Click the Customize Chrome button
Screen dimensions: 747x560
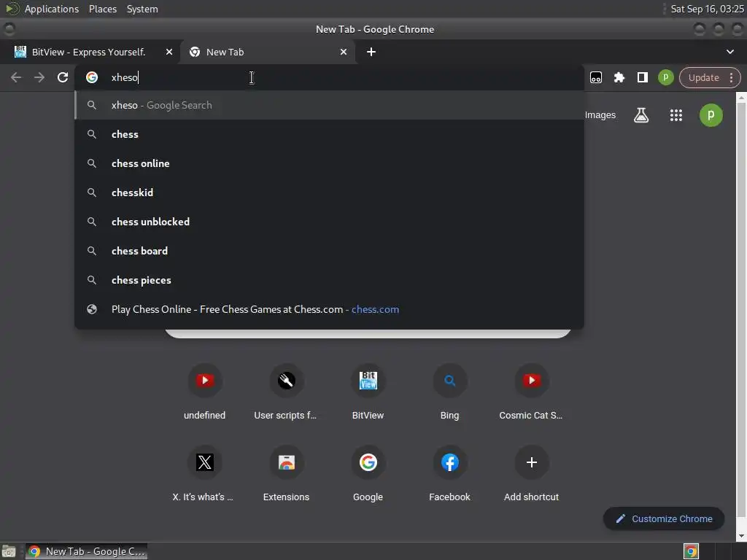click(664, 518)
